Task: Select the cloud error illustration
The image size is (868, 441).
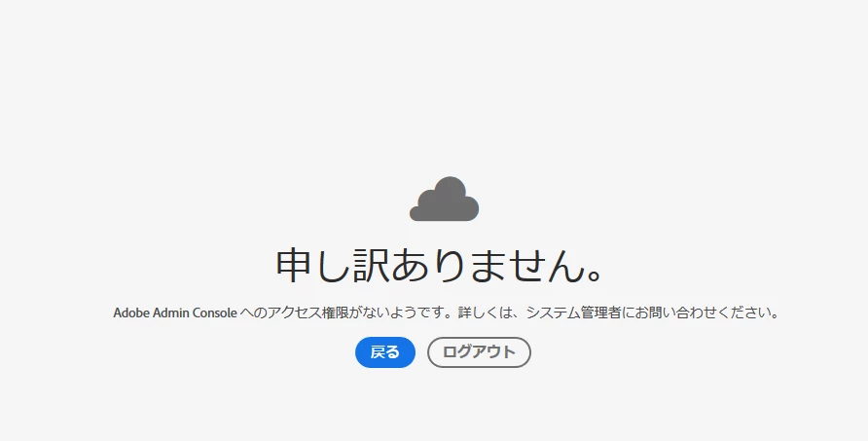Action: coord(444,200)
